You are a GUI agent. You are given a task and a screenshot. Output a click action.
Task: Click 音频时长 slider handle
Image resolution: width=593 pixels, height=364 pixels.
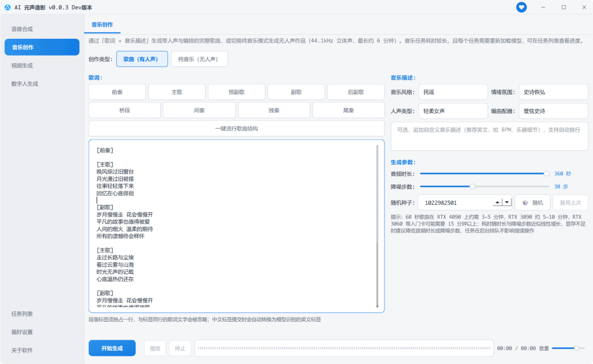547,174
